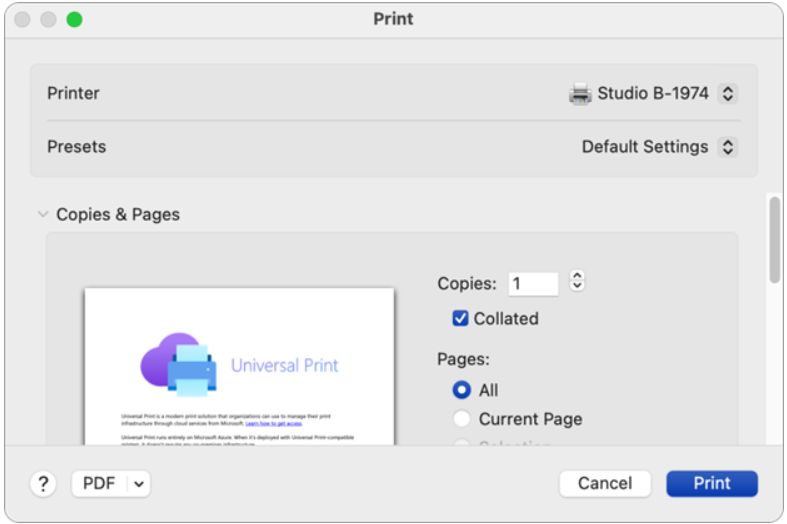Click the vertical scrollbar on the right

(774, 240)
